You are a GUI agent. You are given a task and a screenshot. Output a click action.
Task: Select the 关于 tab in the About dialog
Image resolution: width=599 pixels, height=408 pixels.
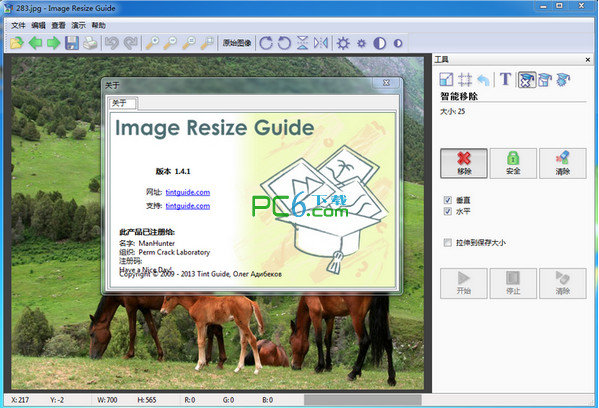[122, 103]
